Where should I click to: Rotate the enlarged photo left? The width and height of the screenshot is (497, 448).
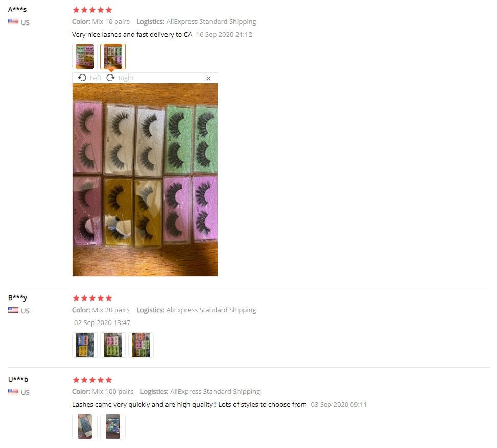click(x=82, y=78)
